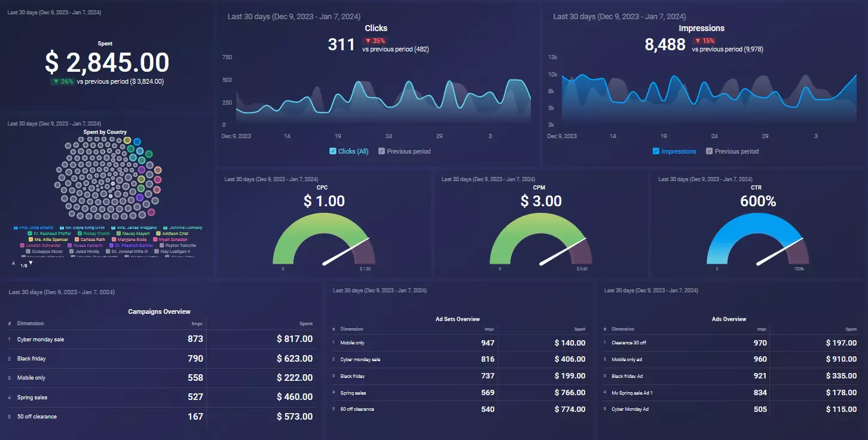Uncheck Ms. Allie Spencer in the legend
Screen dimensions: 868x440
click(x=30, y=239)
